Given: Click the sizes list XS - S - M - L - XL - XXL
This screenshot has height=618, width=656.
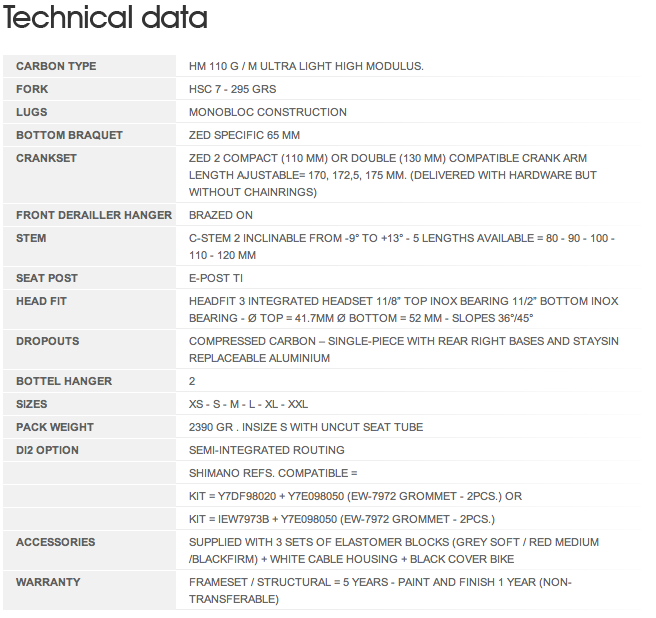Looking at the screenshot, I should (248, 404).
